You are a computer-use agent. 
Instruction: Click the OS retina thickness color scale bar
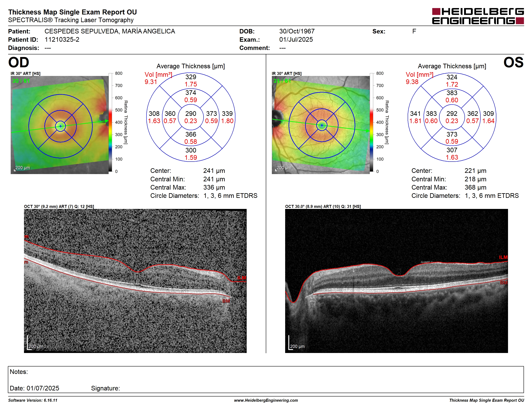click(371, 122)
